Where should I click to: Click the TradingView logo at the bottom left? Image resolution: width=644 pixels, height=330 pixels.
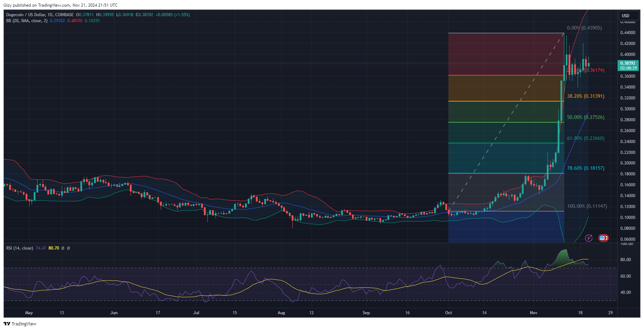coord(20,324)
